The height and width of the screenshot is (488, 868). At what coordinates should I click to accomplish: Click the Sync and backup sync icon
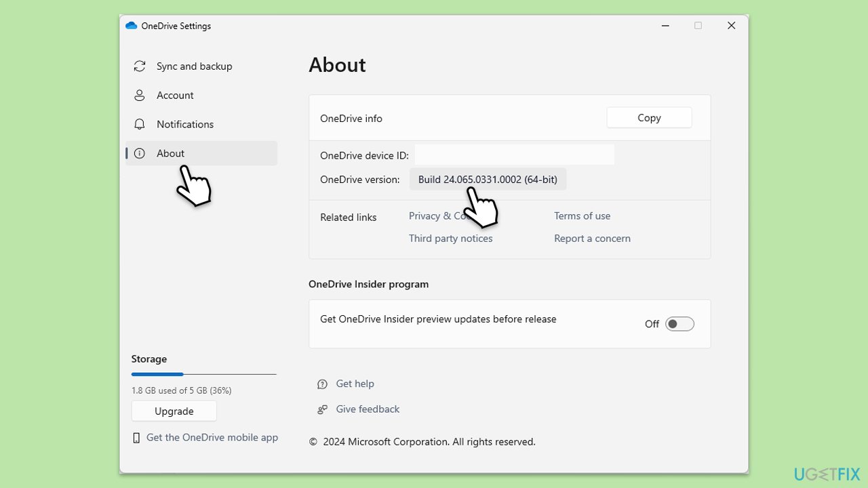(140, 66)
